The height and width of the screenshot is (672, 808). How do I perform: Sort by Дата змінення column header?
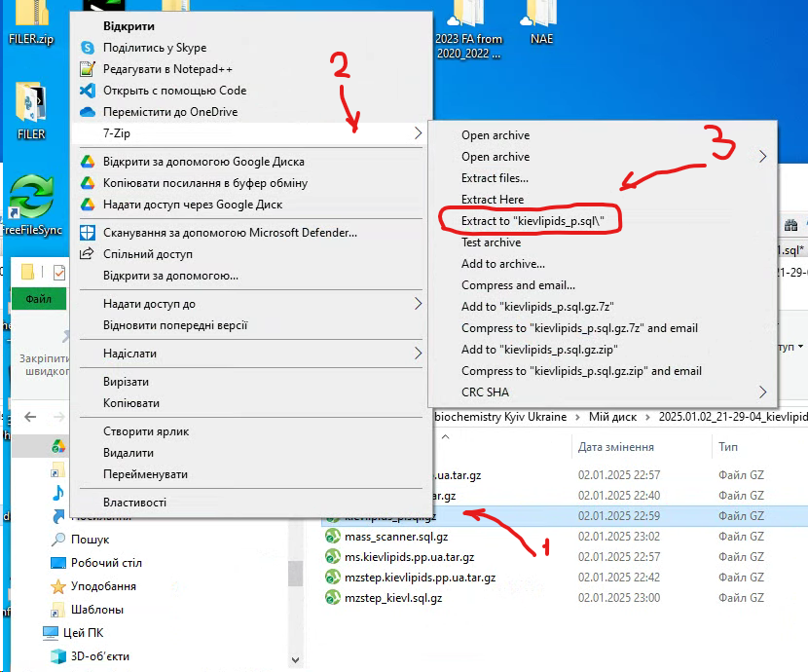point(615,447)
